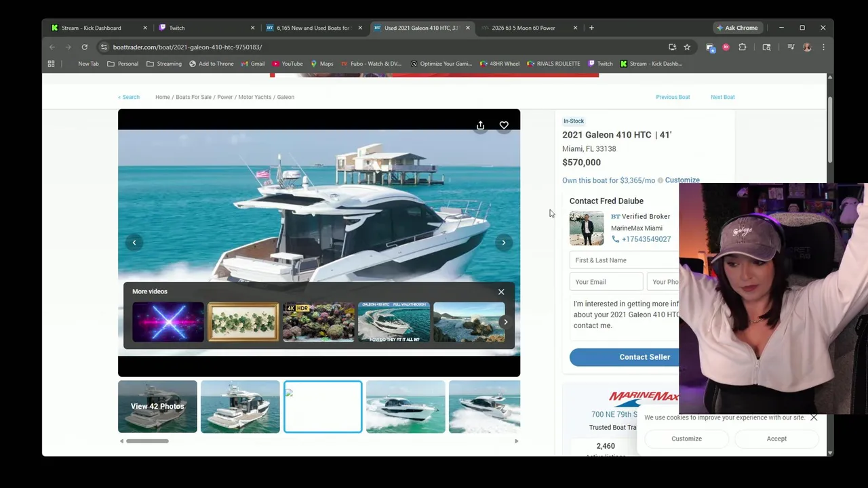Open the Chrome extensions puzzle icon

(743, 47)
